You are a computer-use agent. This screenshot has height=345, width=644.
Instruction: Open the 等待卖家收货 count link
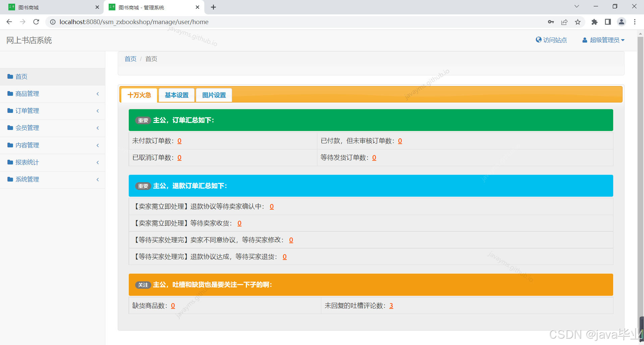[239, 223]
